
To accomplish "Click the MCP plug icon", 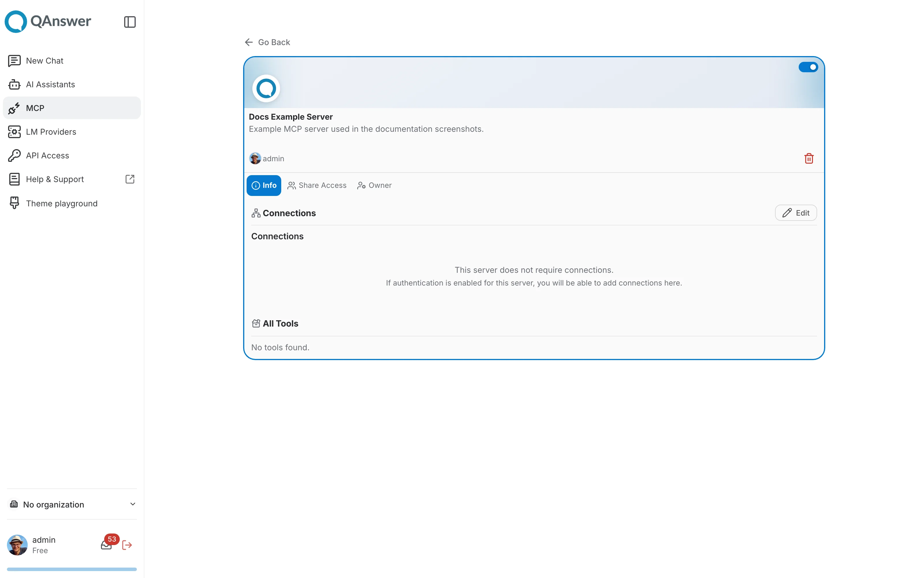I will point(14,108).
